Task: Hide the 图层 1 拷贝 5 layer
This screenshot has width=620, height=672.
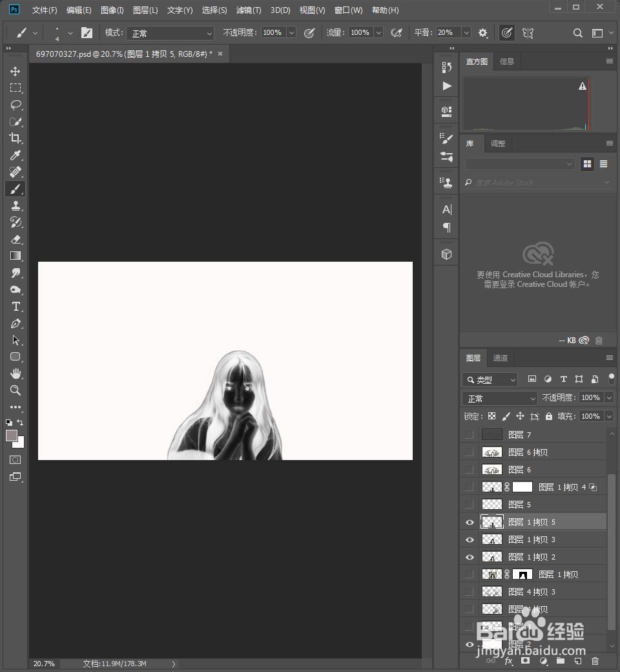Action: [470, 522]
